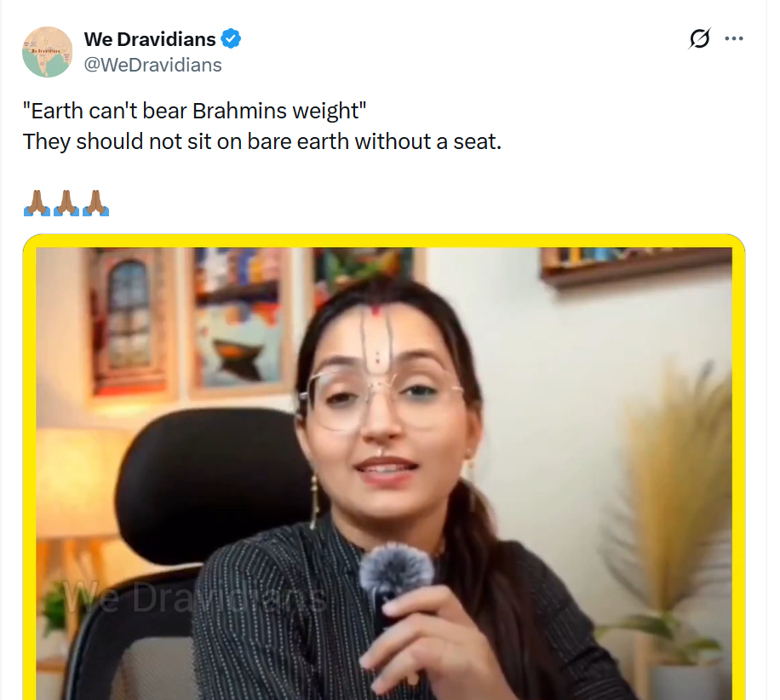
Task: Click the middle folded hands emoji
Action: click(x=66, y=203)
